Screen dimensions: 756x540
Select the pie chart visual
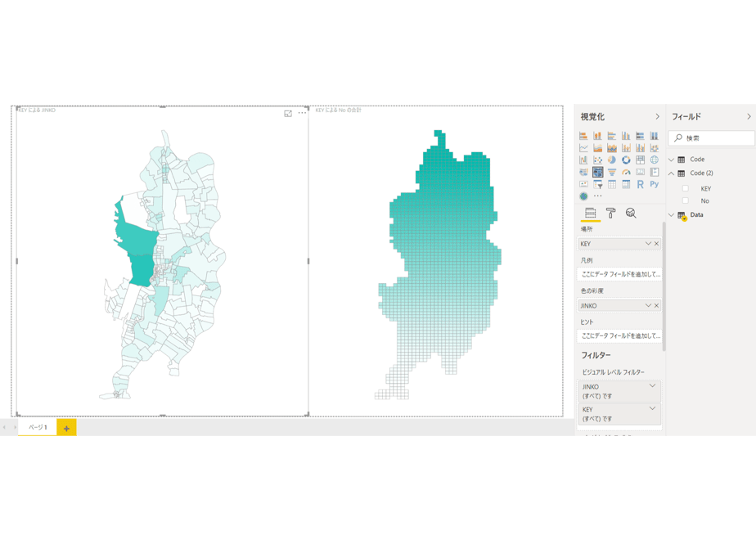coord(612,160)
